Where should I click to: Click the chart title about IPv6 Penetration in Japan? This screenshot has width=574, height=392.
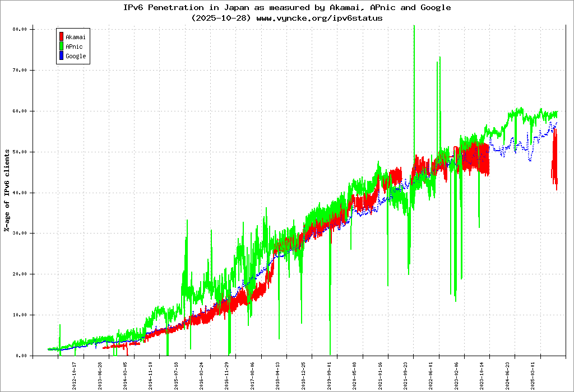(286, 8)
